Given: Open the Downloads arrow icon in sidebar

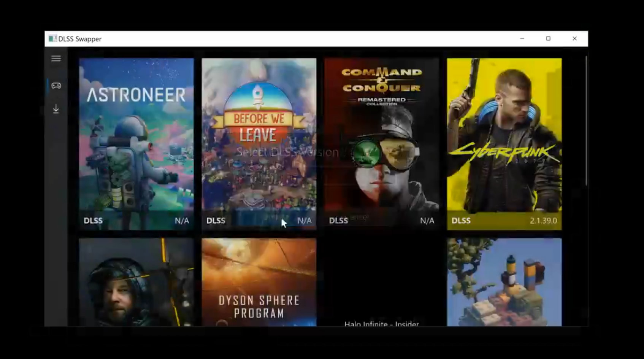Looking at the screenshot, I should (x=56, y=109).
